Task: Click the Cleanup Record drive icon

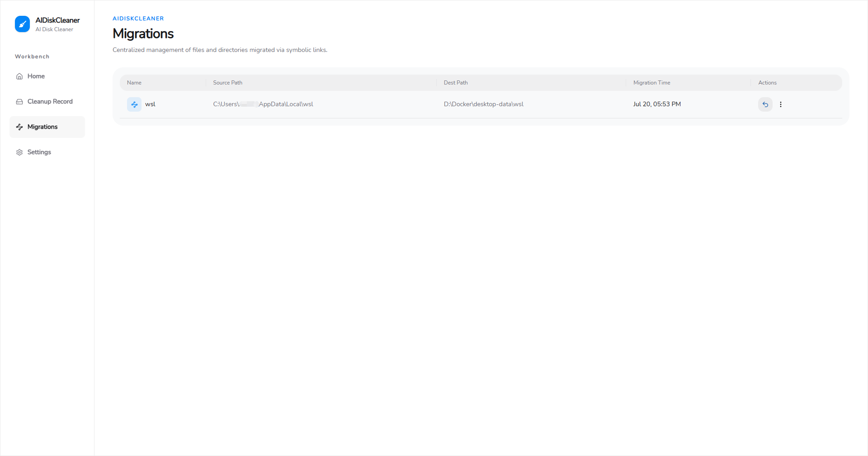Action: point(19,102)
